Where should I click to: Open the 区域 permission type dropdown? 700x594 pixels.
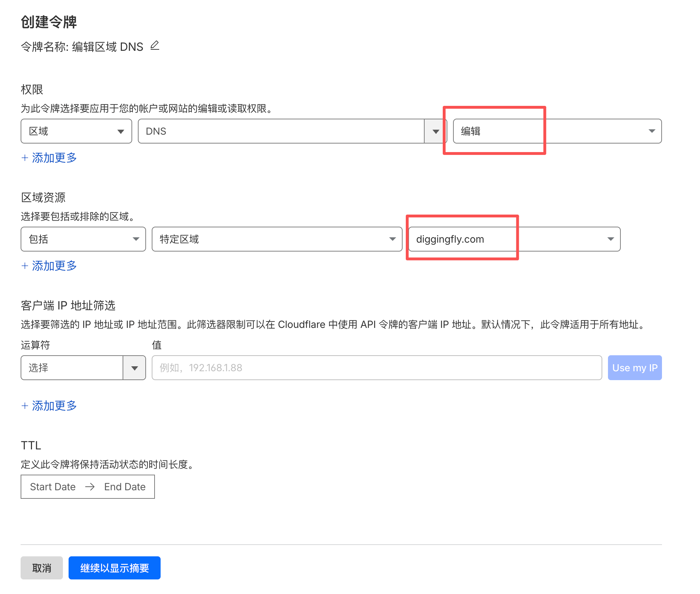point(76,131)
